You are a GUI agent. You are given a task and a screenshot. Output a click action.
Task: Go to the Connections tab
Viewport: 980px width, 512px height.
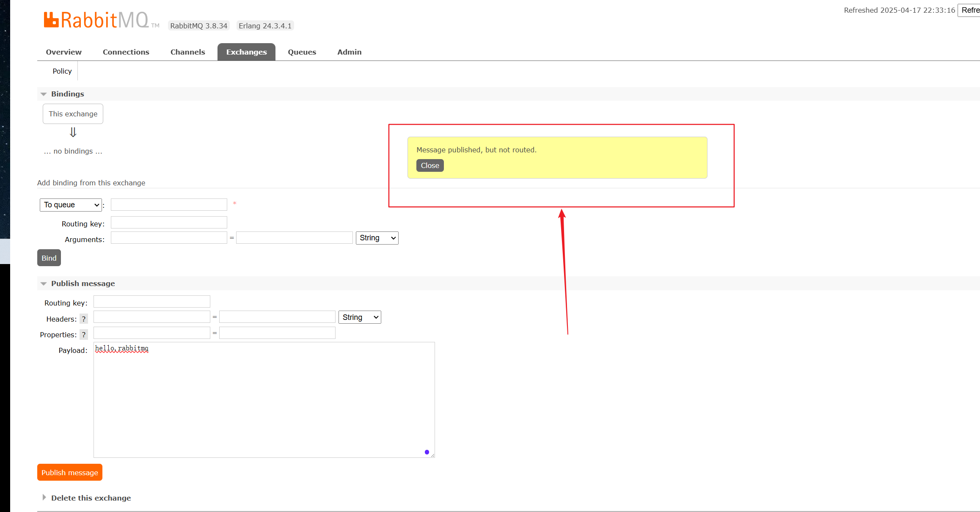[x=126, y=52]
